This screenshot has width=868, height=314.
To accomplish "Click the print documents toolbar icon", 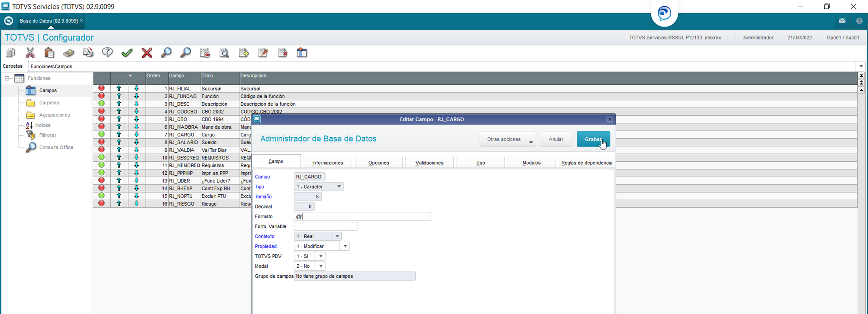I will coord(88,53).
